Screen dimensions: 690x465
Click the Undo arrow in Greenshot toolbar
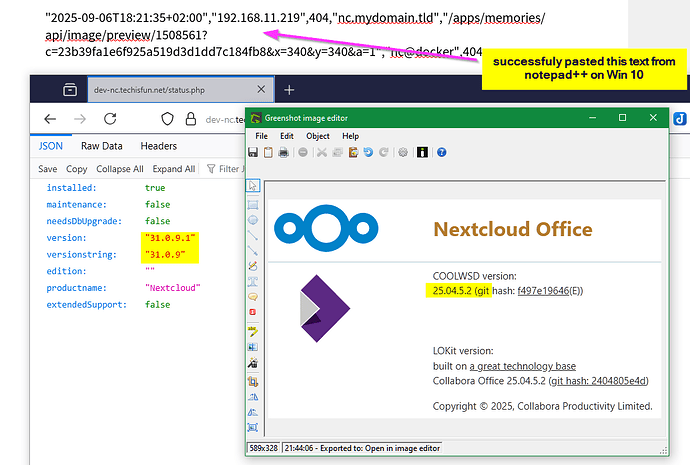[368, 152]
